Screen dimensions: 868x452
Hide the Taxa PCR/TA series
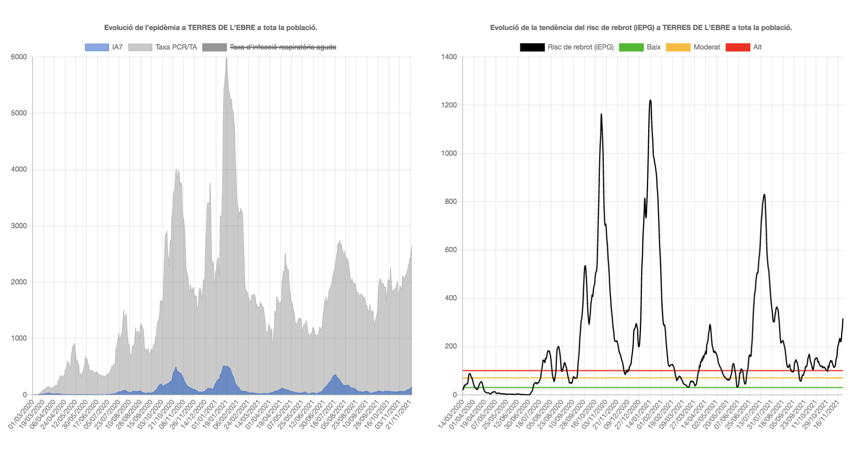[176, 47]
